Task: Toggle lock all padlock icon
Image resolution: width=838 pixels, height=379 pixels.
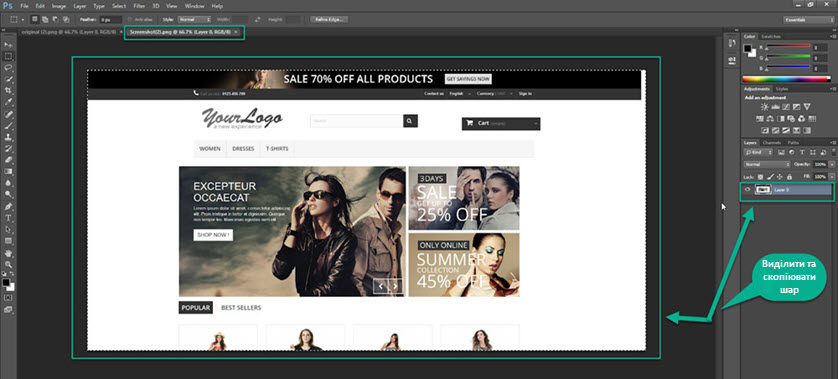Action: 789,176
